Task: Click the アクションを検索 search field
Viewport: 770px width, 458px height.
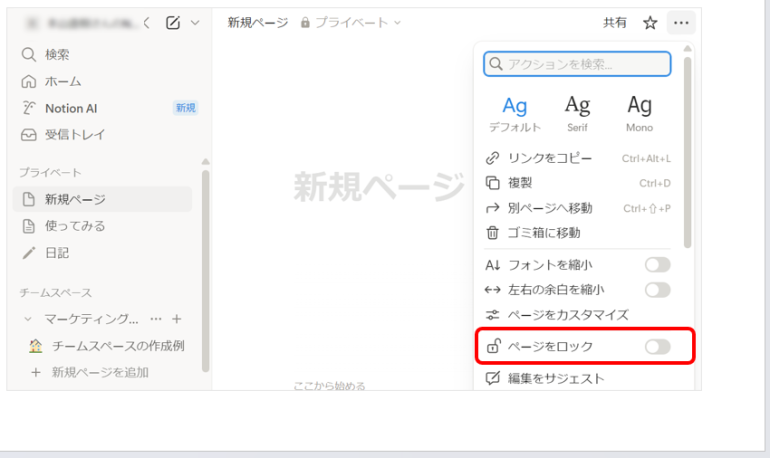Action: point(577,64)
